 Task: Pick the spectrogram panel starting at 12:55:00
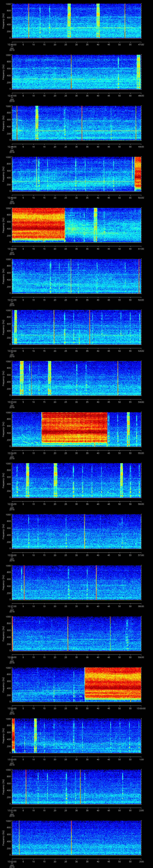pyautogui.click(x=77, y=480)
